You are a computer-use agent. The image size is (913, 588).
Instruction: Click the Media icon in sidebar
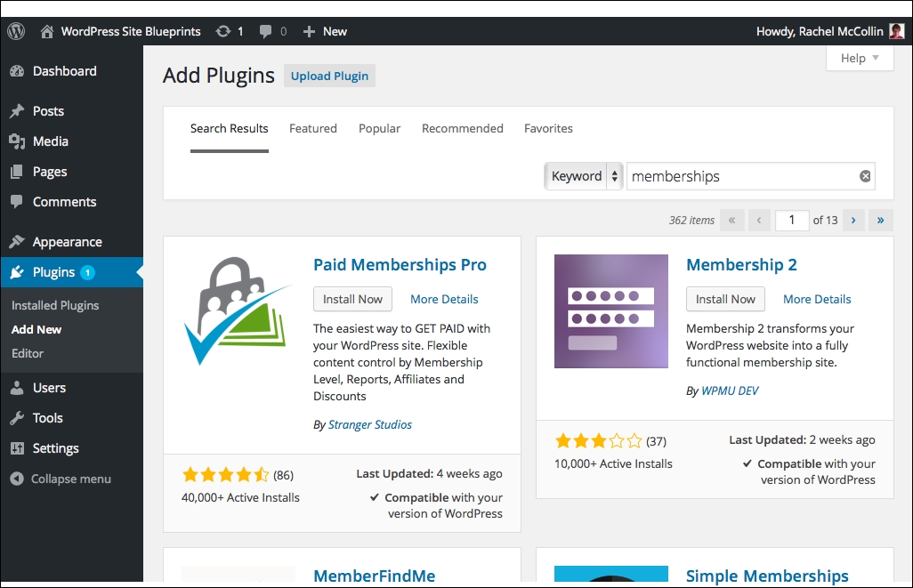(17, 141)
